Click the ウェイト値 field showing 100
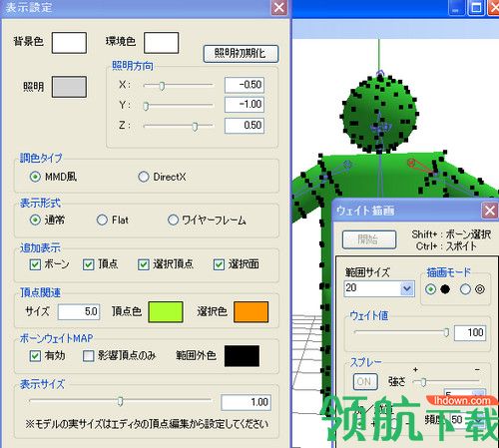 470,332
